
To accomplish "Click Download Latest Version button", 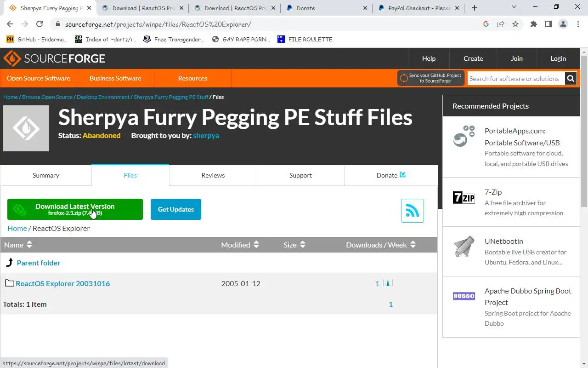I will tap(75, 209).
